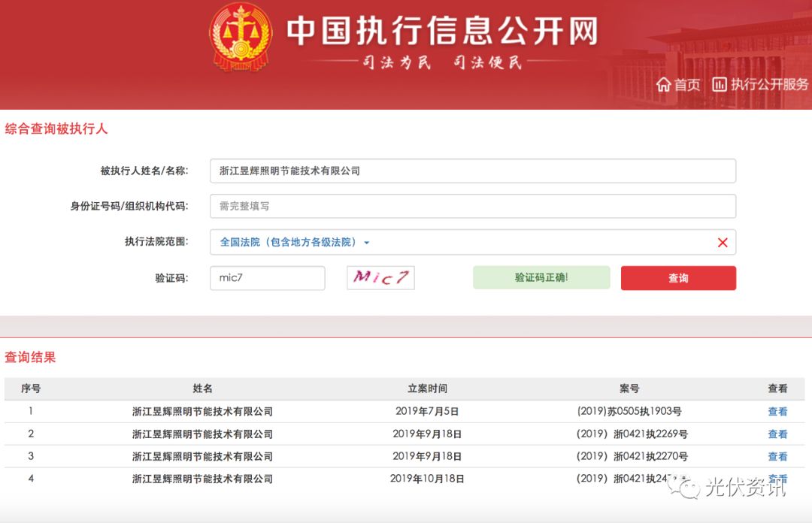Viewport: 812px width, 523px height.
Task: Open 执行公开服务 navigation item
Action: (760, 84)
